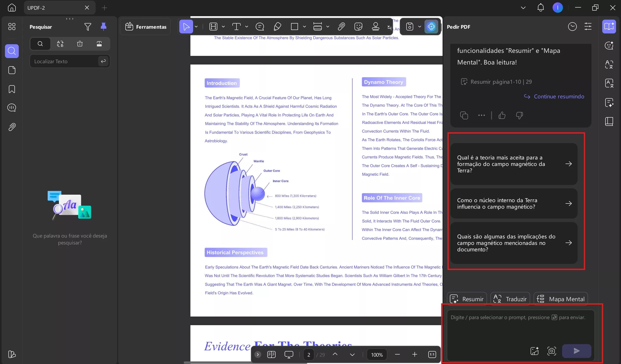Expand the text tool dropdown arrow

(247, 27)
